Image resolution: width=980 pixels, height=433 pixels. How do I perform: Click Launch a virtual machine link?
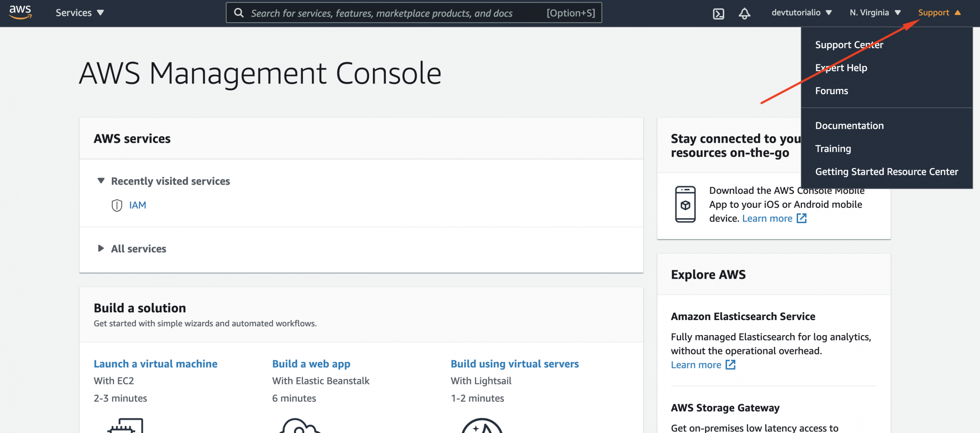point(155,364)
